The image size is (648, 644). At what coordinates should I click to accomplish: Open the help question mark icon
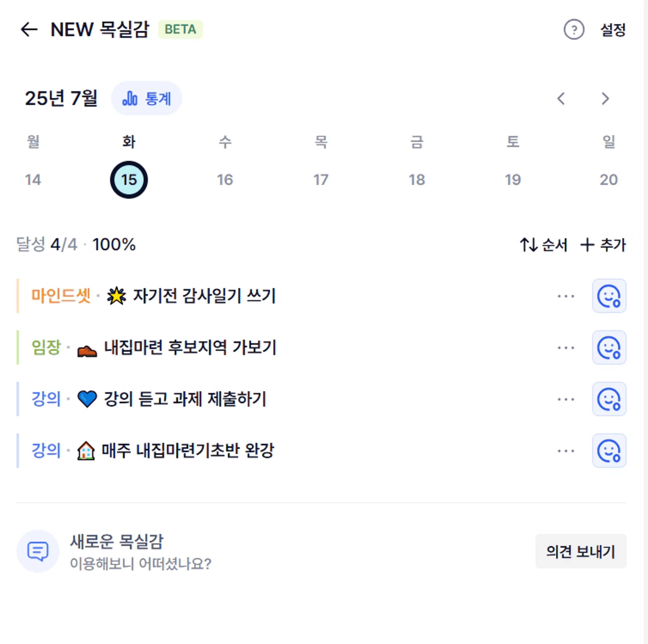click(574, 30)
